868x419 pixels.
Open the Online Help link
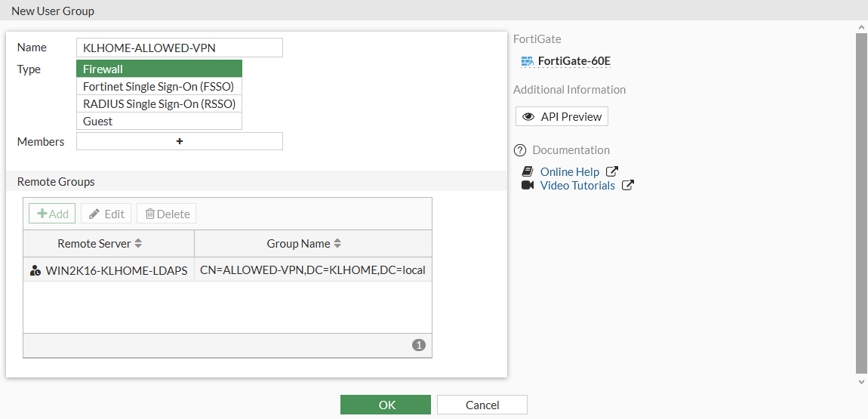[570, 172]
